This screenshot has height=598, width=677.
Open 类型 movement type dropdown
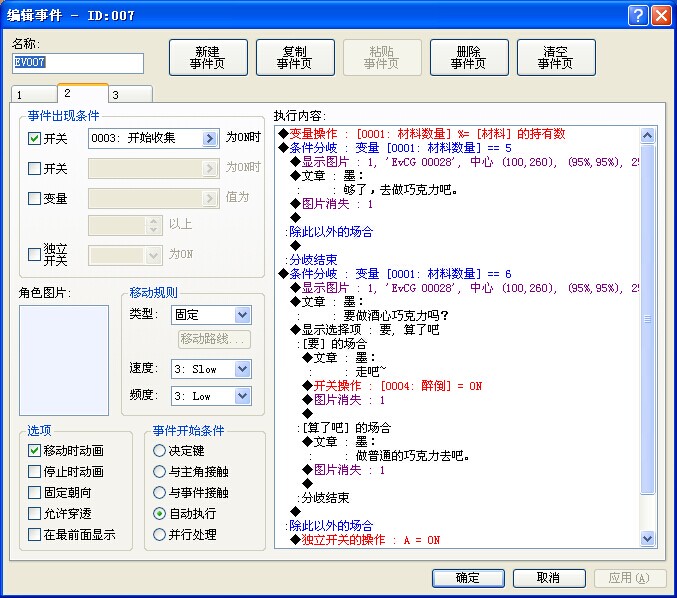[x=211, y=315]
